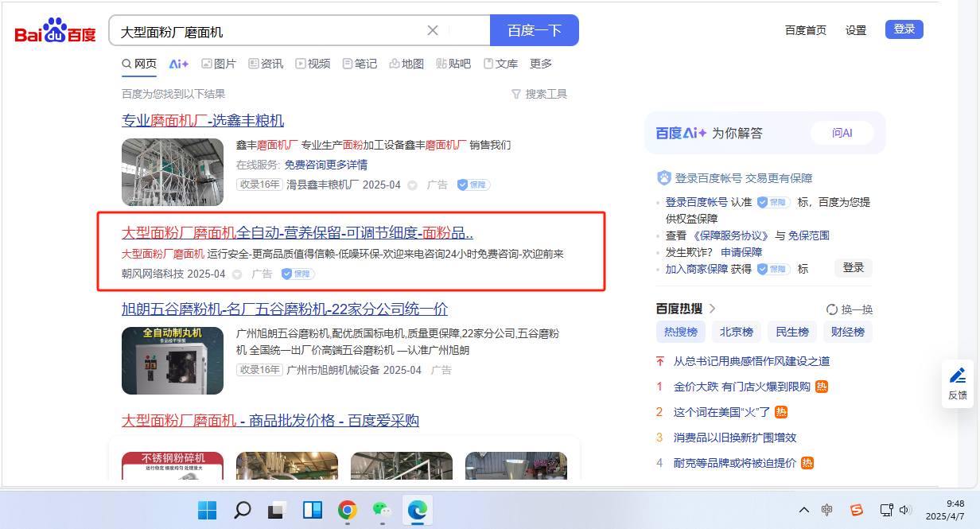The image size is (980, 529).
Task: Click the Microsoft Edge taskbar icon
Action: (417, 510)
